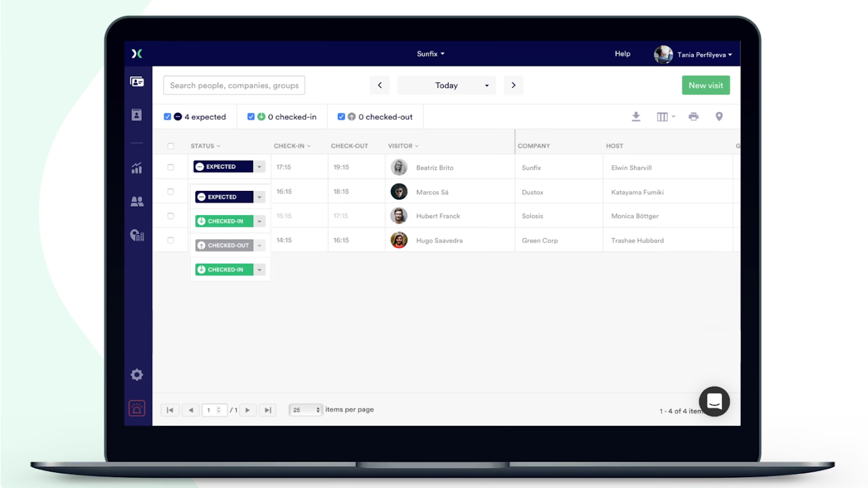Click the New visit button
The height and width of the screenshot is (488, 868).
click(706, 85)
